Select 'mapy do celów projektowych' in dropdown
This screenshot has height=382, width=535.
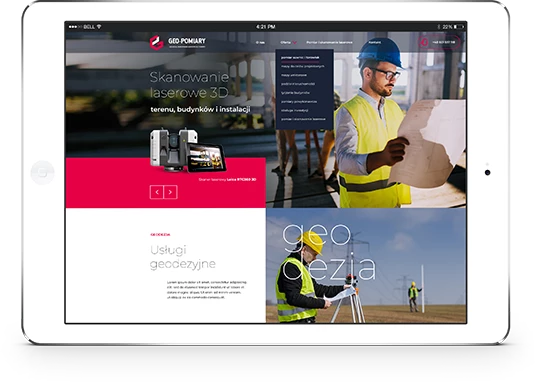click(x=303, y=67)
